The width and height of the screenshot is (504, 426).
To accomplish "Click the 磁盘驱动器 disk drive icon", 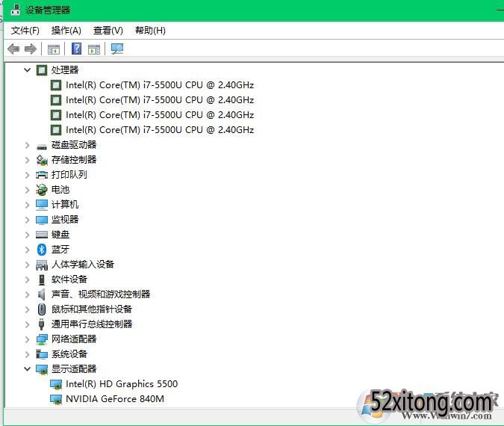I will pyautogui.click(x=42, y=146).
